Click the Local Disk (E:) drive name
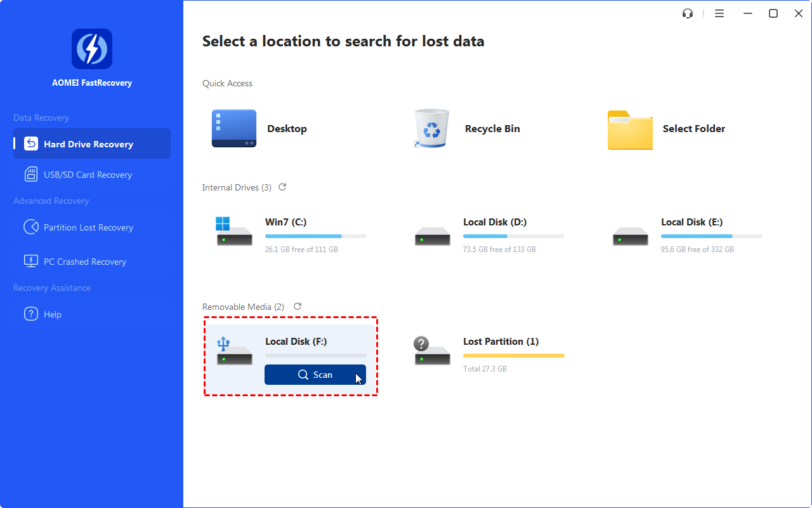 click(692, 222)
